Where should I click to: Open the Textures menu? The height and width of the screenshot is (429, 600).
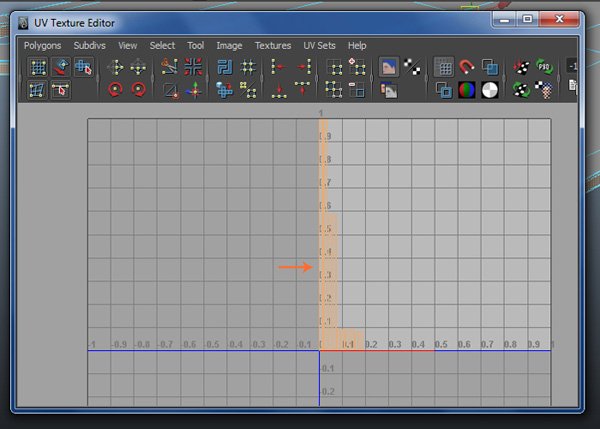tap(273, 45)
